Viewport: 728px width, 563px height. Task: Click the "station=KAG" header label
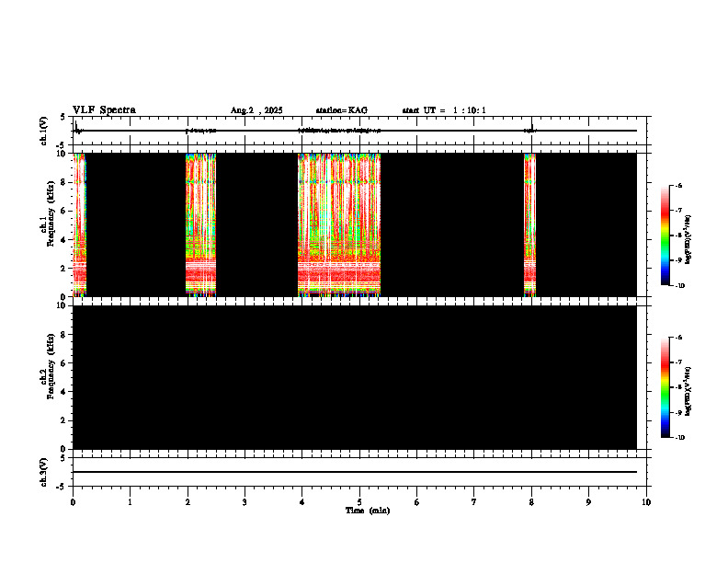pos(342,110)
